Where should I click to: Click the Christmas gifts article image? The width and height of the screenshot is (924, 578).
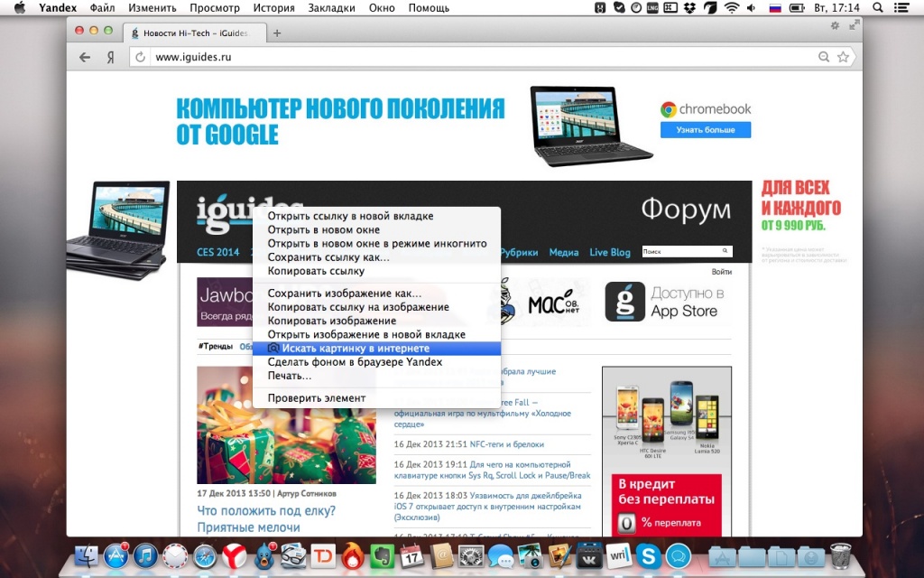[286, 425]
